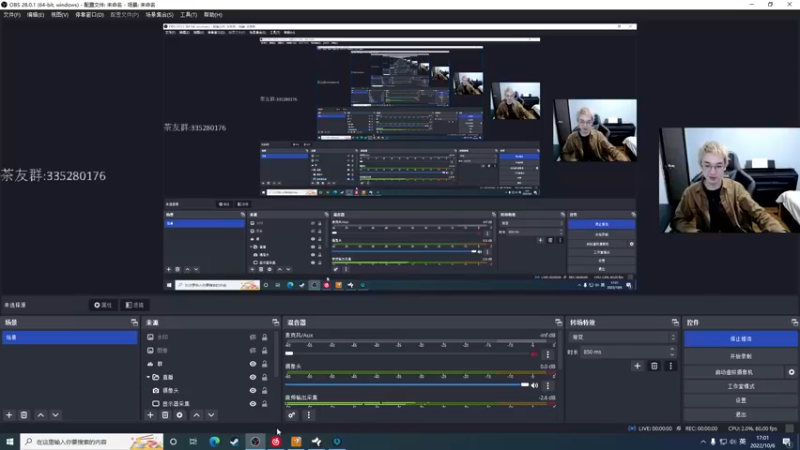
Task: Open transition properties three-dot menu
Action: pyautogui.click(x=670, y=366)
